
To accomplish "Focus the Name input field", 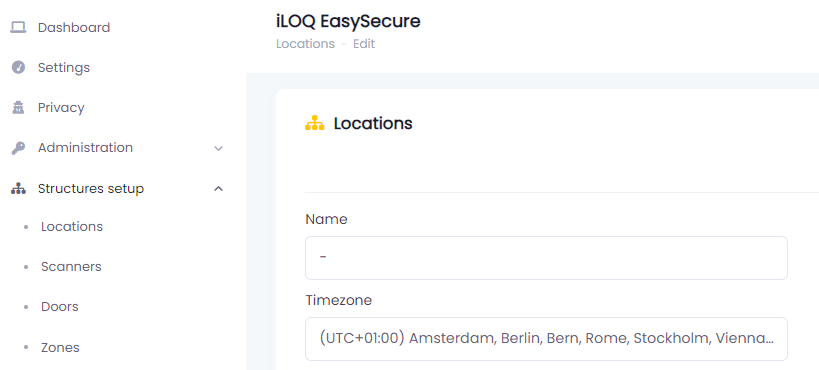I will click(546, 258).
